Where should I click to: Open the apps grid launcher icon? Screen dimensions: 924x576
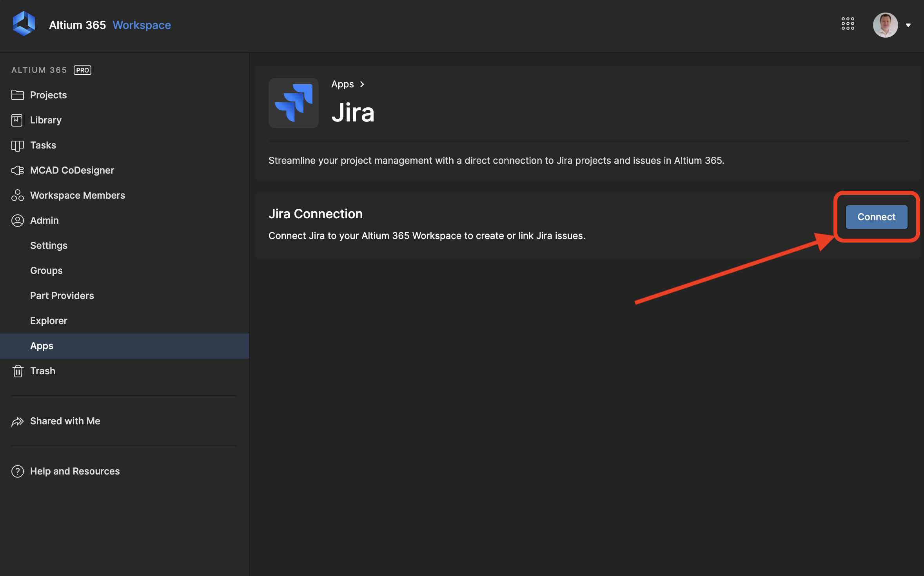[x=848, y=24]
